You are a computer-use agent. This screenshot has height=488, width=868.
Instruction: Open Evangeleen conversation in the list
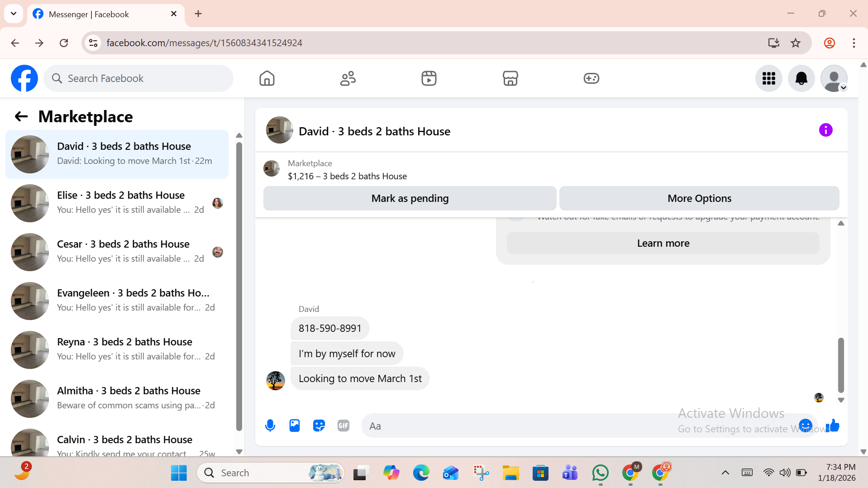[117, 301]
